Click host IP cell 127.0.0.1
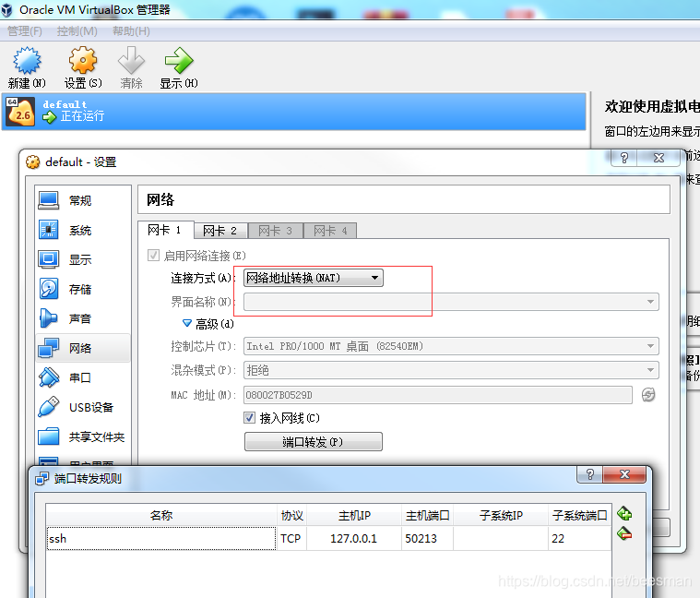The image size is (700, 598). coord(354,539)
